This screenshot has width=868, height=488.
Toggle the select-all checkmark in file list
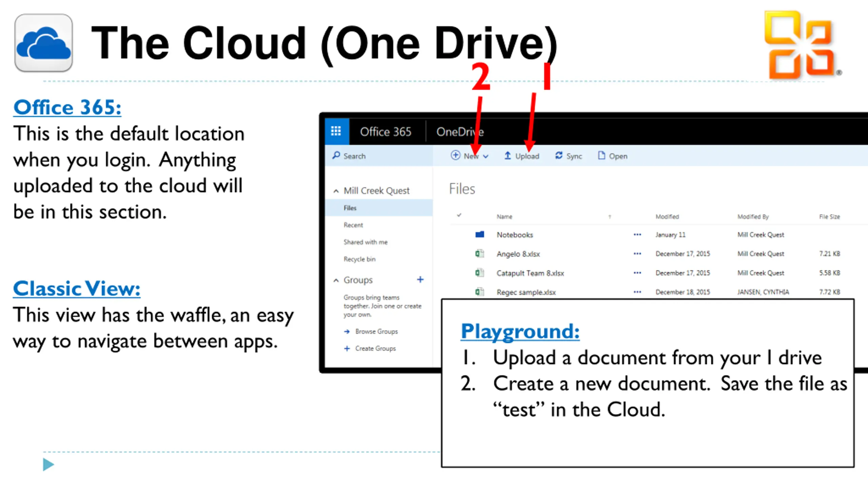click(x=459, y=215)
